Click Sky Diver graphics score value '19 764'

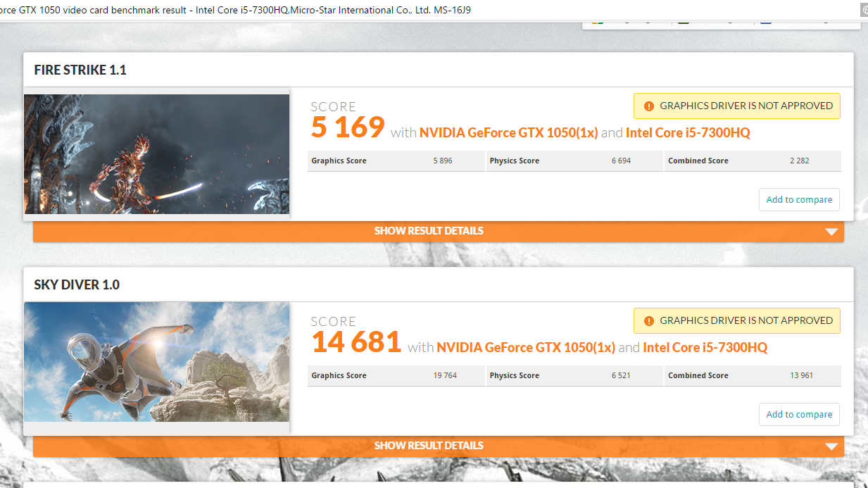[x=445, y=376]
